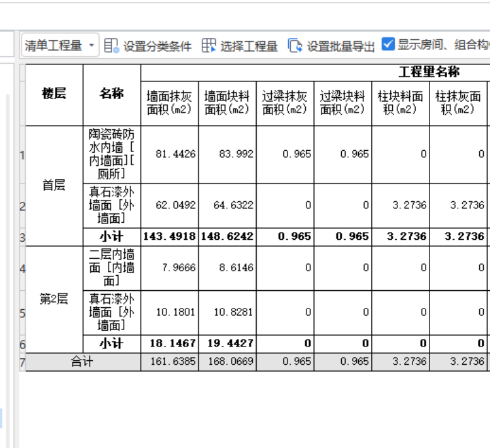Click the 设置分类条件 label
The width and height of the screenshot is (490, 448).
pos(157,46)
